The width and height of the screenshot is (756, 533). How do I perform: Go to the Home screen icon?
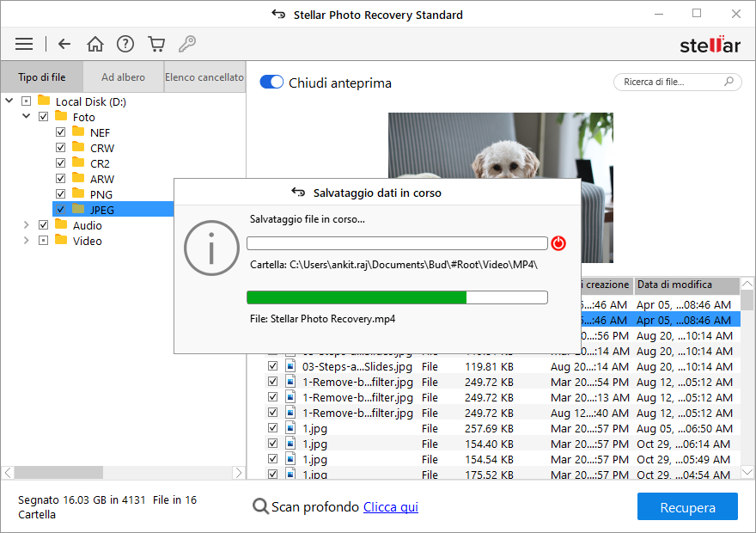tap(95, 44)
